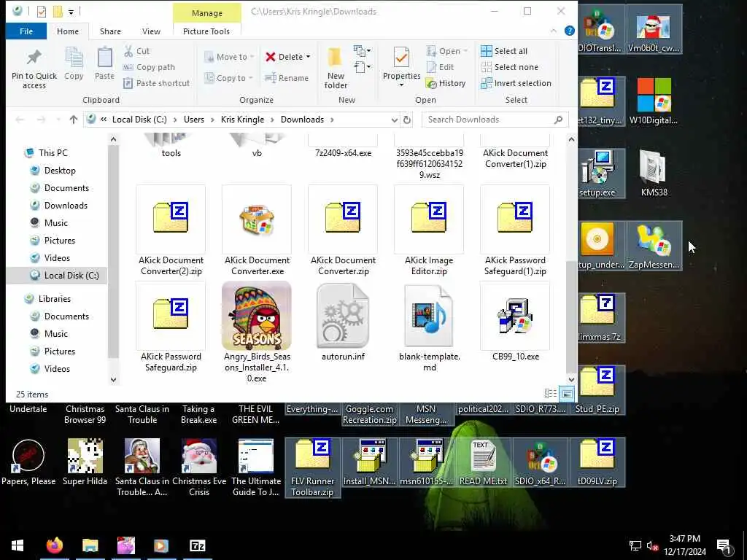Expand Open button dropdown arrow

[465, 51]
